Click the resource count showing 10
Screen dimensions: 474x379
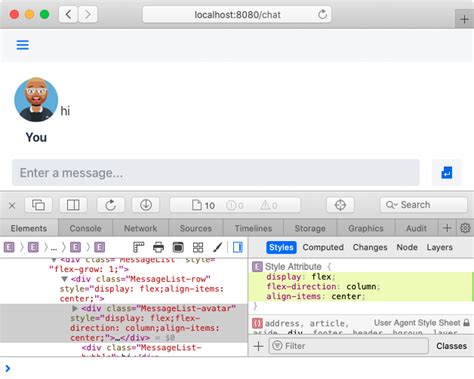click(203, 205)
